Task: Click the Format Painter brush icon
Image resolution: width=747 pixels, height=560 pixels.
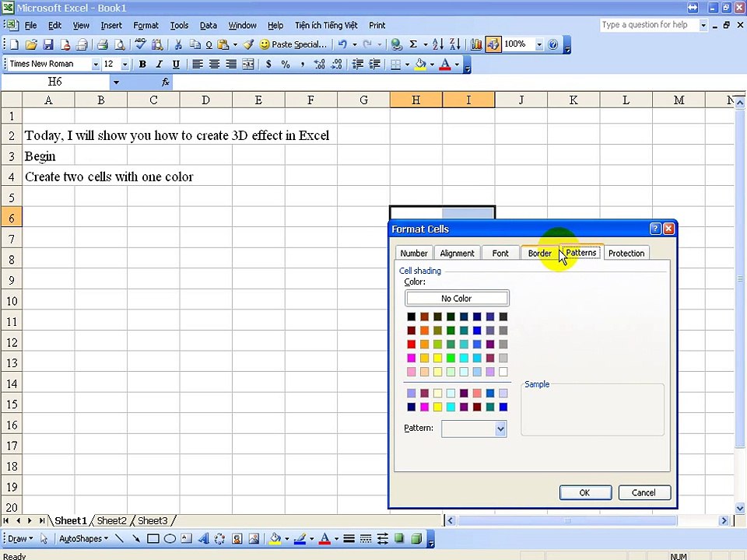Action: [x=248, y=45]
